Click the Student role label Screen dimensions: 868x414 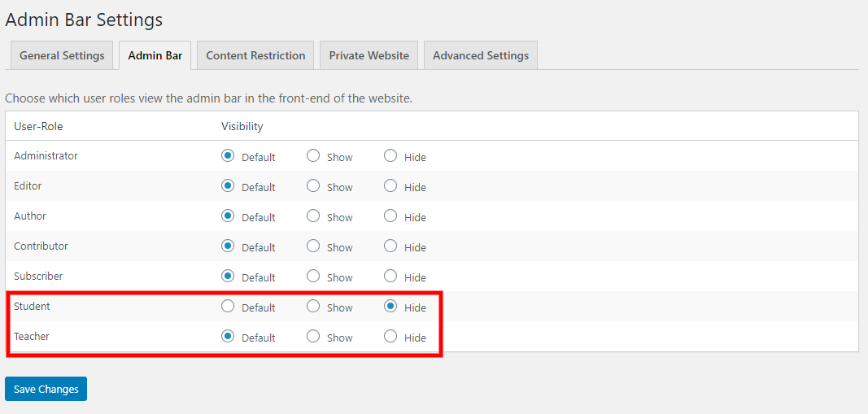point(32,306)
